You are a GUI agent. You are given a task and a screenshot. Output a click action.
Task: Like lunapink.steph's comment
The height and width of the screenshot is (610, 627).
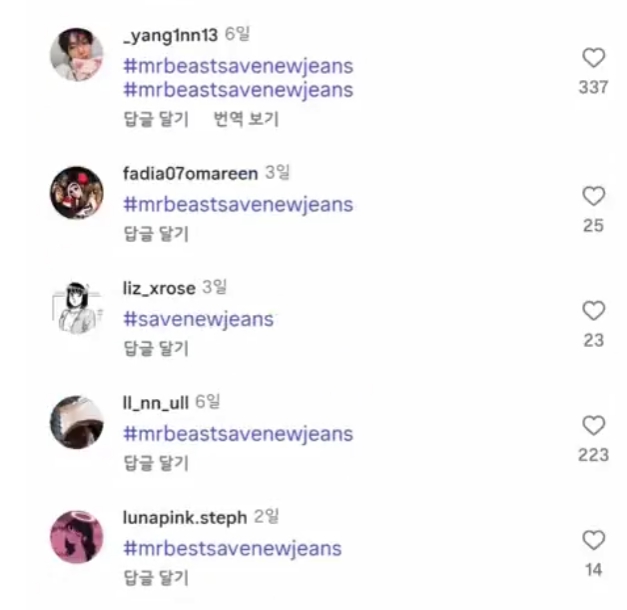[593, 541]
